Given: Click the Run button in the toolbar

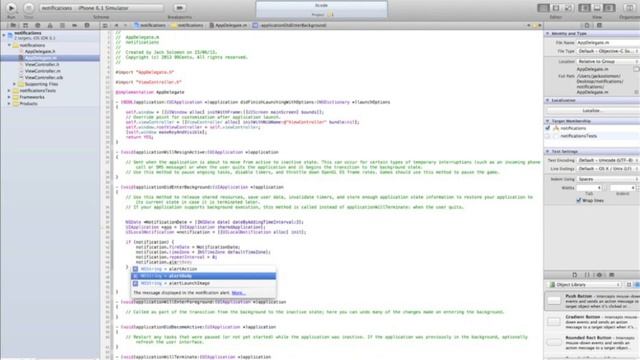Looking at the screenshot, I should (11, 8).
